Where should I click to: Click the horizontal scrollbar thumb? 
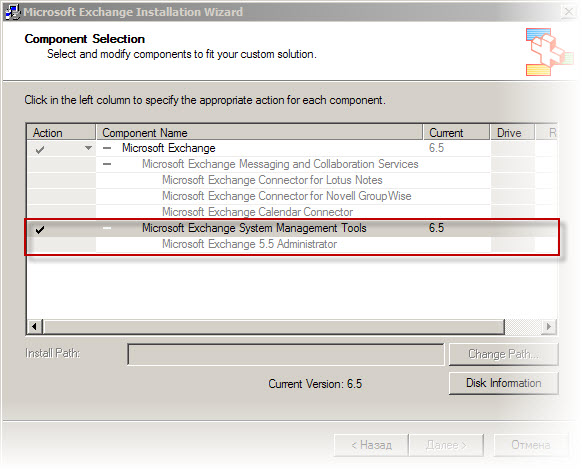(x=274, y=327)
